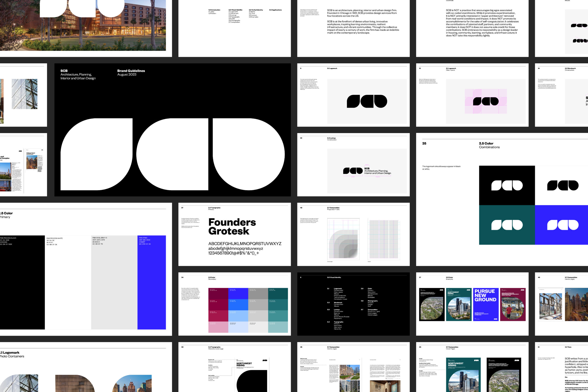588x392 pixels.
Task: Select the blue logomark tile in Color Combinations
Action: [x=561, y=225]
